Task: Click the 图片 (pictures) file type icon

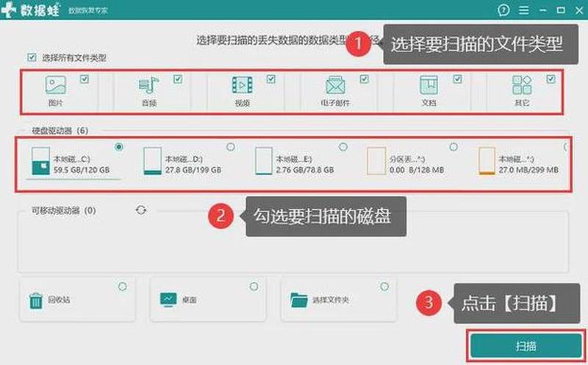Action: 56,84
